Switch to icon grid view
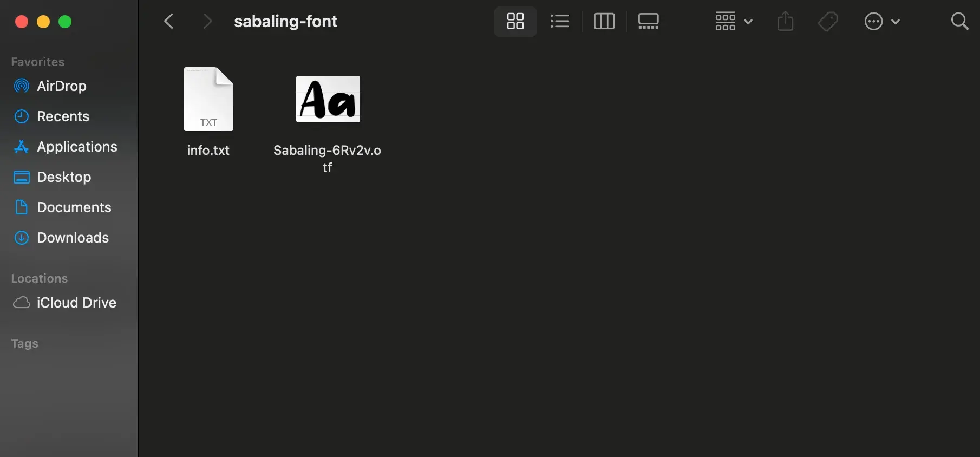 tap(515, 22)
